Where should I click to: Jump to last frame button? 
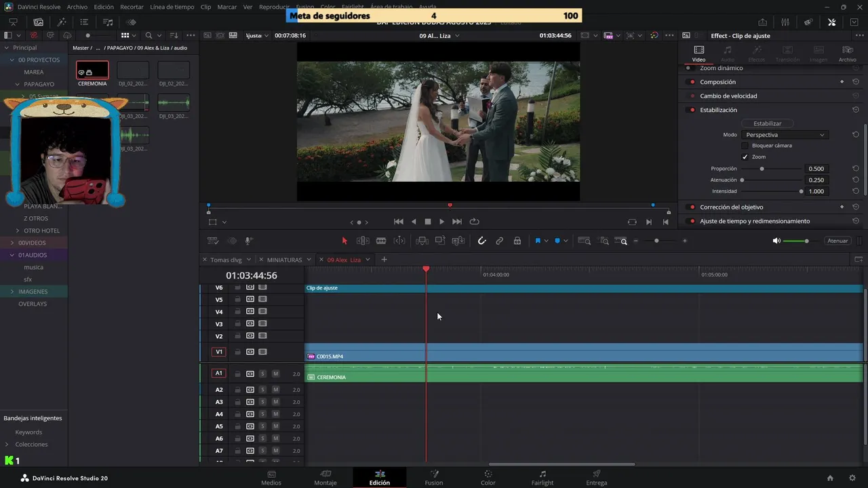click(x=457, y=222)
